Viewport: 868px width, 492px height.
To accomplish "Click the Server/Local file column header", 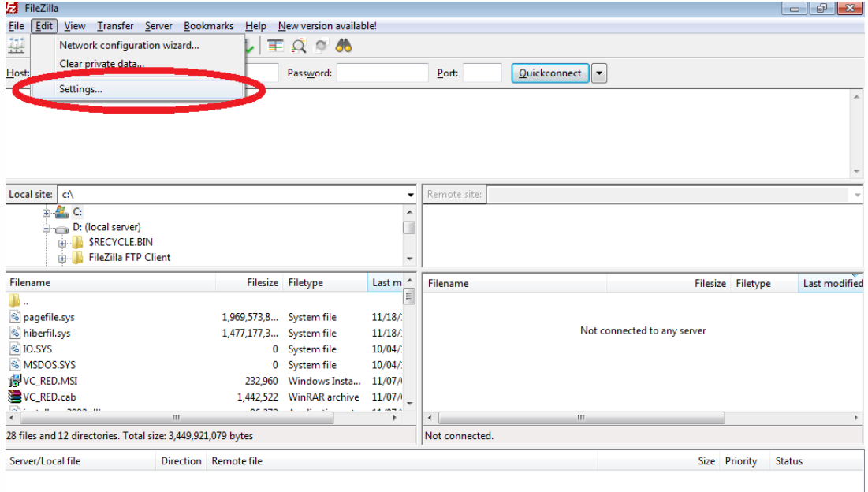I will 81,461.
